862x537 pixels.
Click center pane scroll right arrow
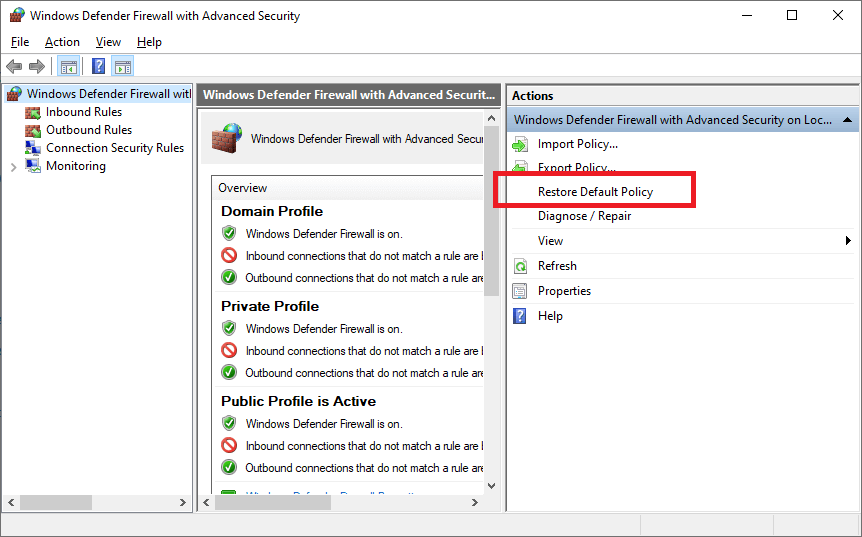click(474, 502)
